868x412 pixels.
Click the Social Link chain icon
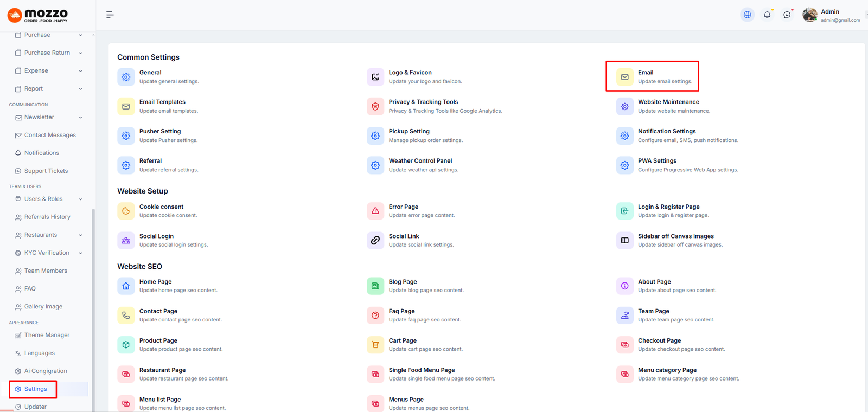(x=375, y=240)
